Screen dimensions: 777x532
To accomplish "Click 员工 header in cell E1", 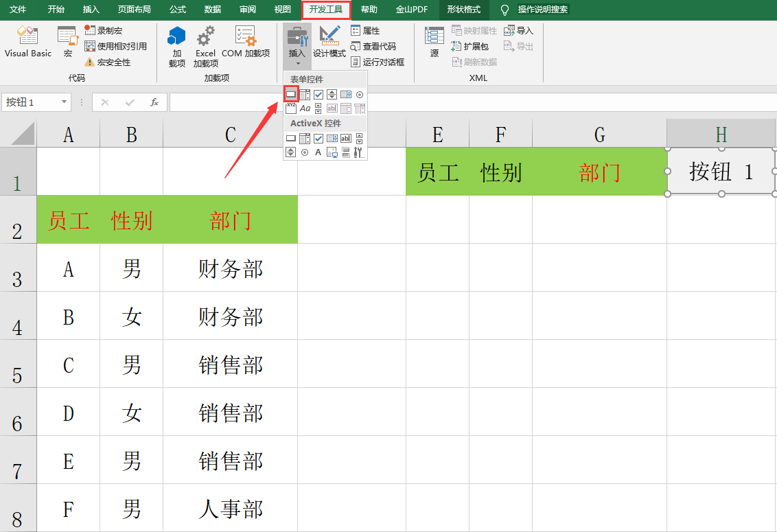I will (x=437, y=172).
